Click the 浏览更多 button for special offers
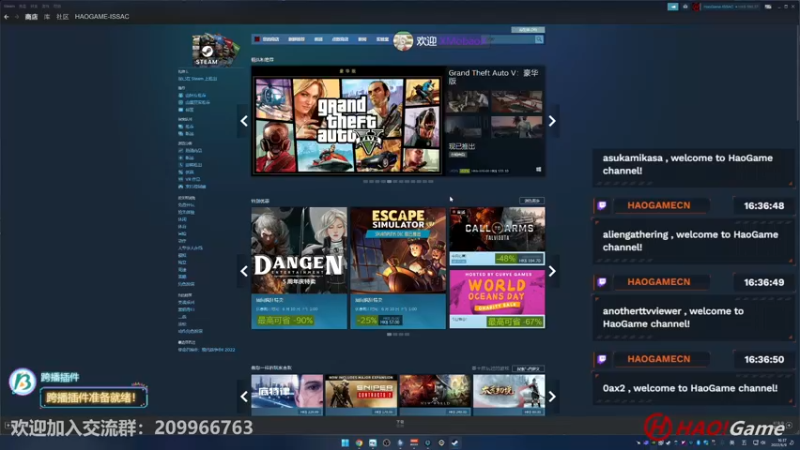Viewport: 800px width, 450px height. [x=532, y=201]
